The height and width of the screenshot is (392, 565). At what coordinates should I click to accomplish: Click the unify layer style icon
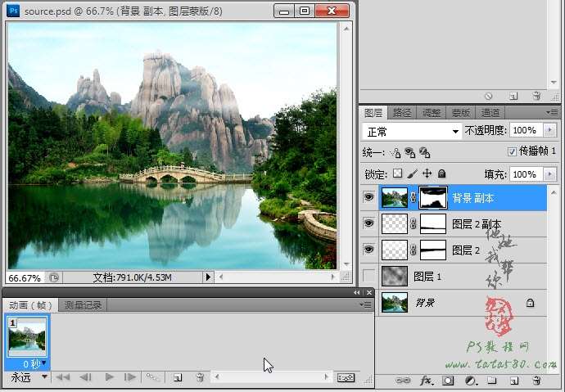point(424,152)
